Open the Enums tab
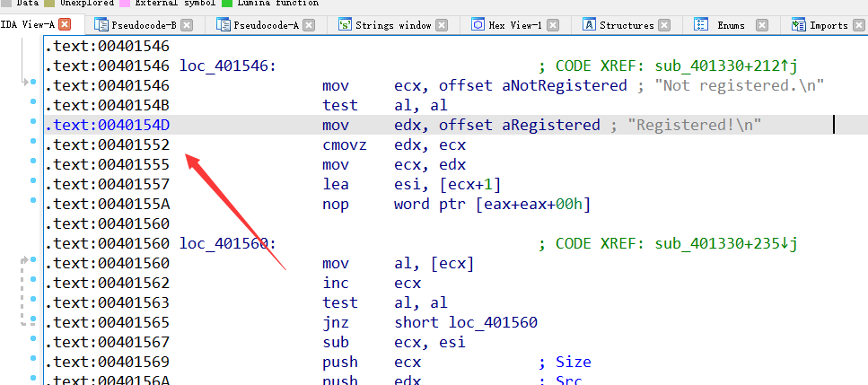This screenshot has height=385, width=868. (731, 25)
